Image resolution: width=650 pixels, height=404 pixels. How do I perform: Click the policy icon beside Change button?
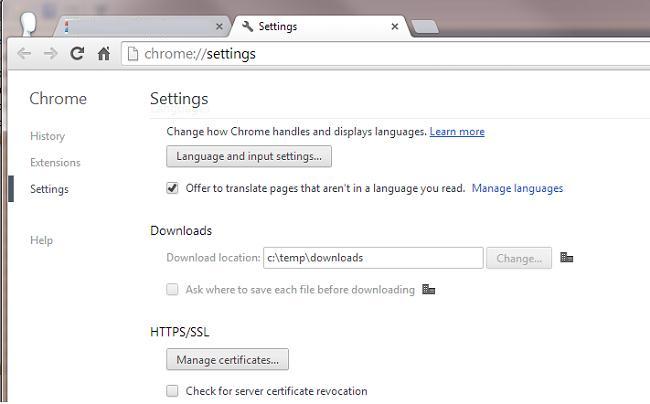[x=566, y=257]
